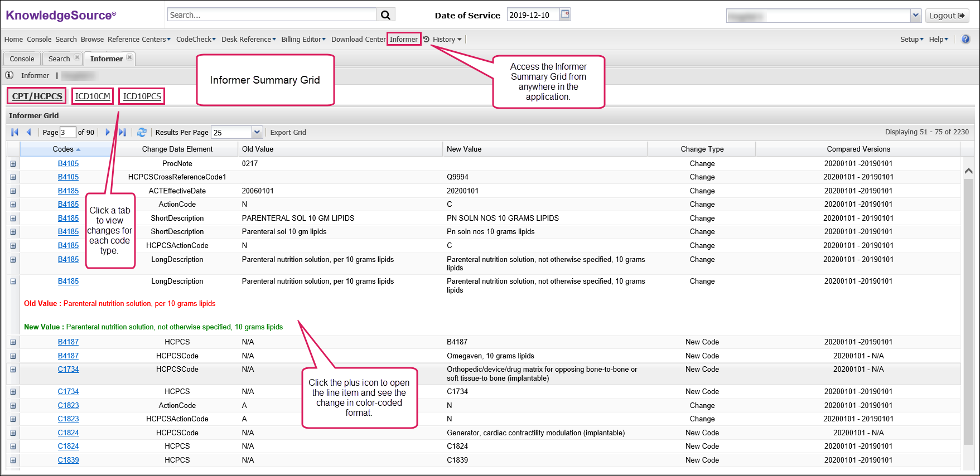Open the Reference Centers menu
980x476 pixels.
coord(139,39)
